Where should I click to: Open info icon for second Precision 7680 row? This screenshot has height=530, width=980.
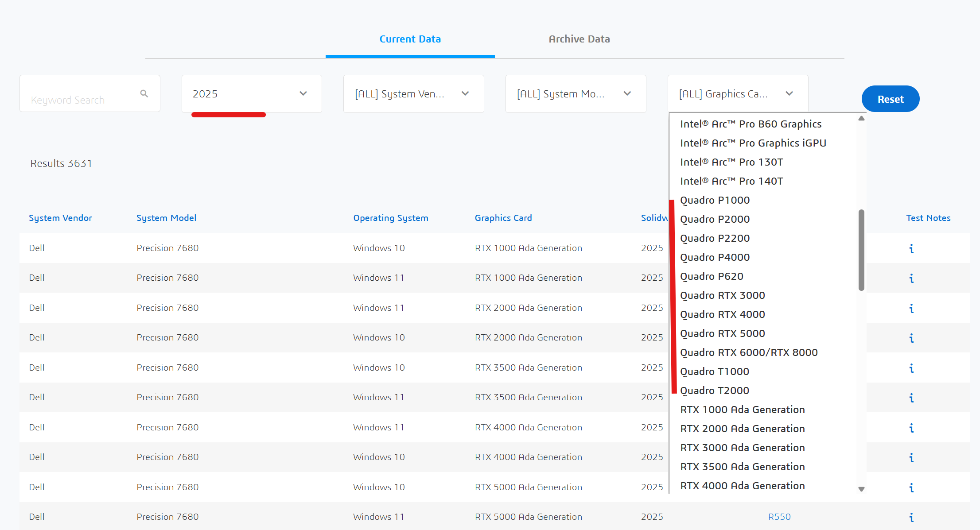(x=911, y=278)
